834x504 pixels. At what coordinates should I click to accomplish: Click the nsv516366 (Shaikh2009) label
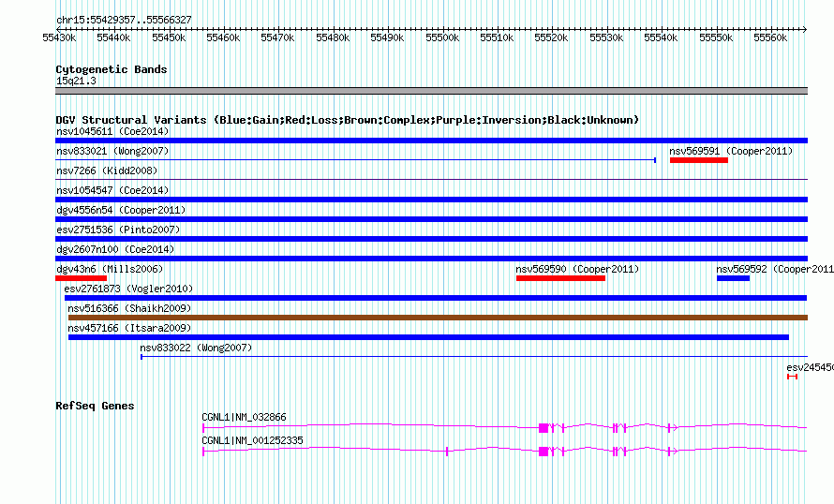(129, 308)
